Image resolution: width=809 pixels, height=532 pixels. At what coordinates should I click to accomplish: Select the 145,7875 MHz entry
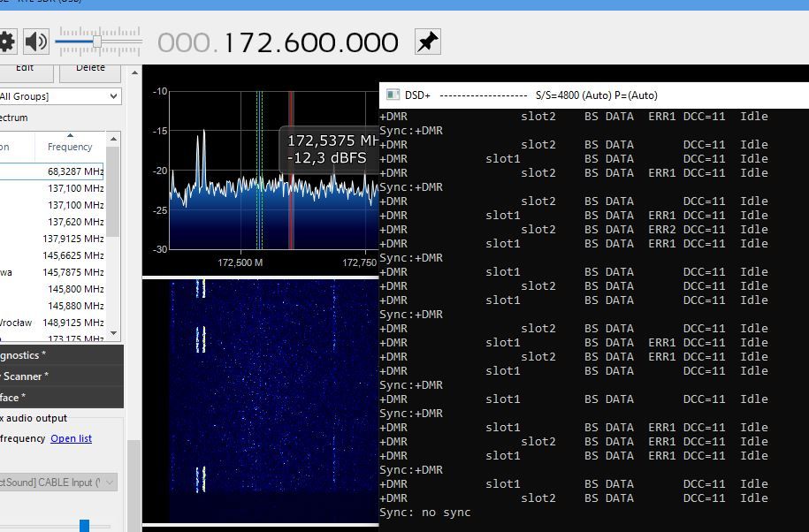click(51, 272)
